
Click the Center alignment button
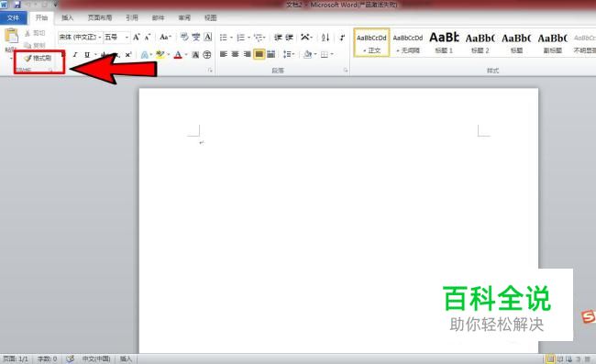click(x=236, y=54)
